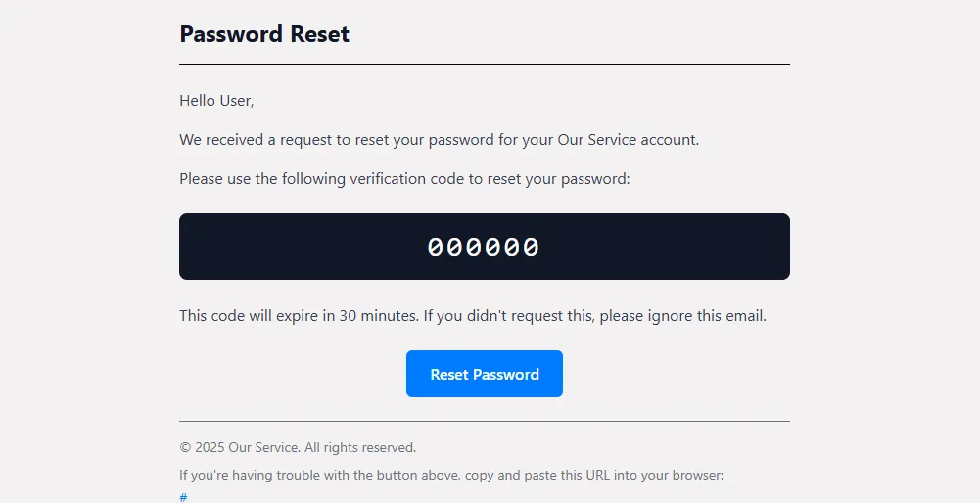Click the 000000 verification code
Viewport: 980px width, 503px height.
[x=484, y=247]
